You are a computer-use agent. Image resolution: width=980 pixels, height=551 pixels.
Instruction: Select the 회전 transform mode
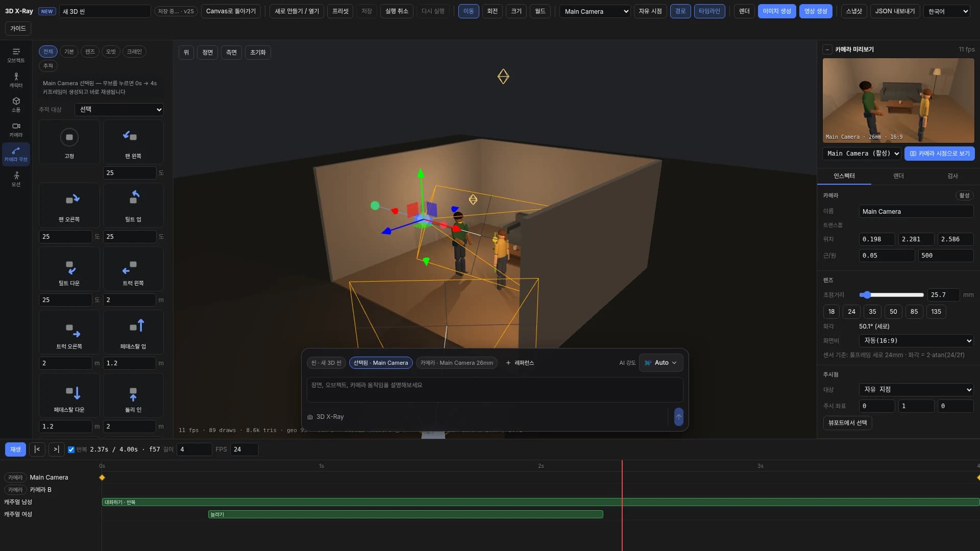(493, 11)
